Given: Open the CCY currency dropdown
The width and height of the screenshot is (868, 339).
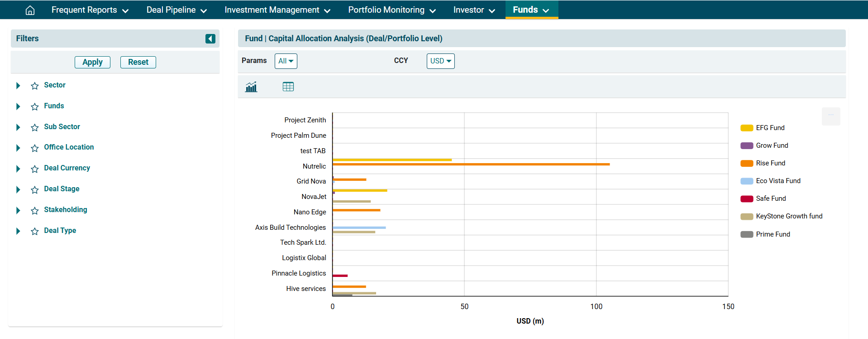Looking at the screenshot, I should [x=440, y=61].
